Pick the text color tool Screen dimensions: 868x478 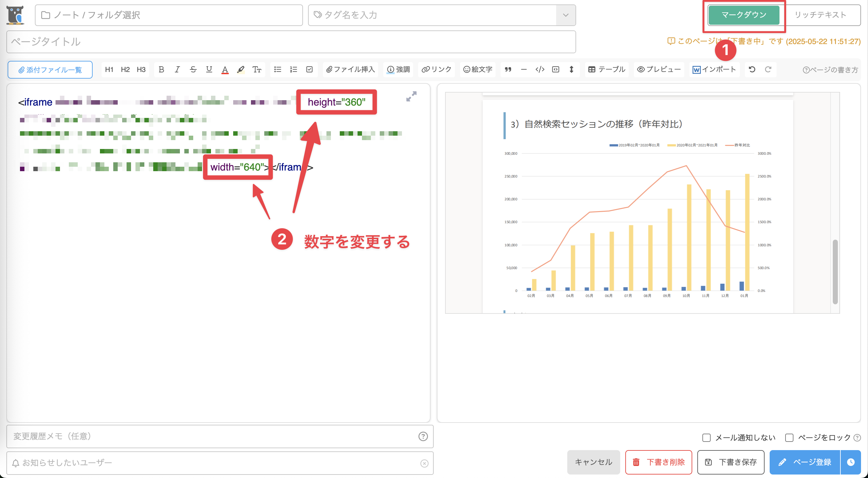pos(225,69)
